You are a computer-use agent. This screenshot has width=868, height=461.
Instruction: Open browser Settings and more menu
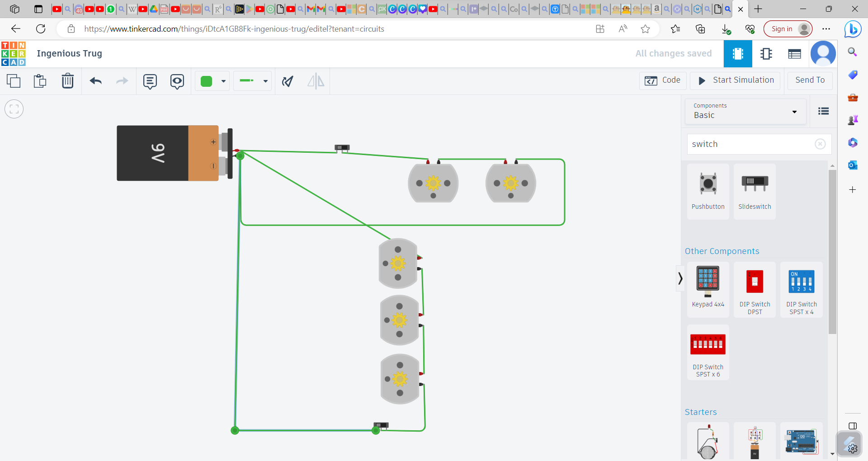826,29
